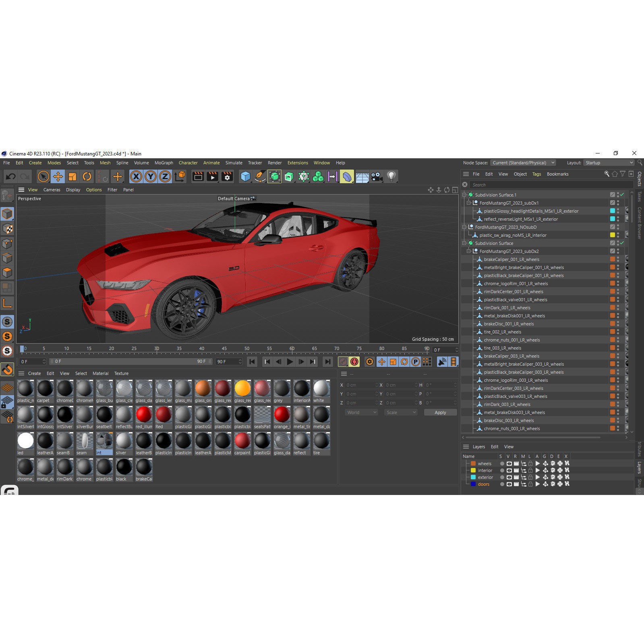Collapse Subdivision Surface tree node
The image size is (644, 644).
[464, 243]
